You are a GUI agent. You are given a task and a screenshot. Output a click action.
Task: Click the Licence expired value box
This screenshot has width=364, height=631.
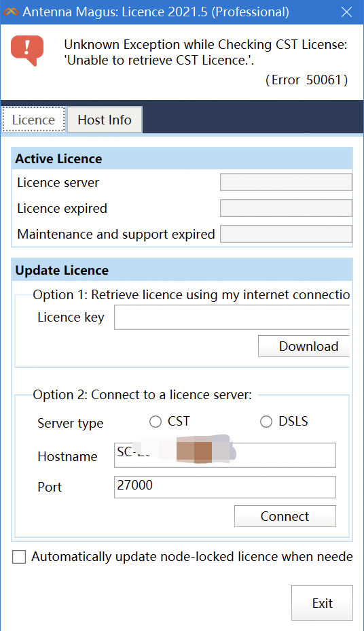(x=286, y=208)
